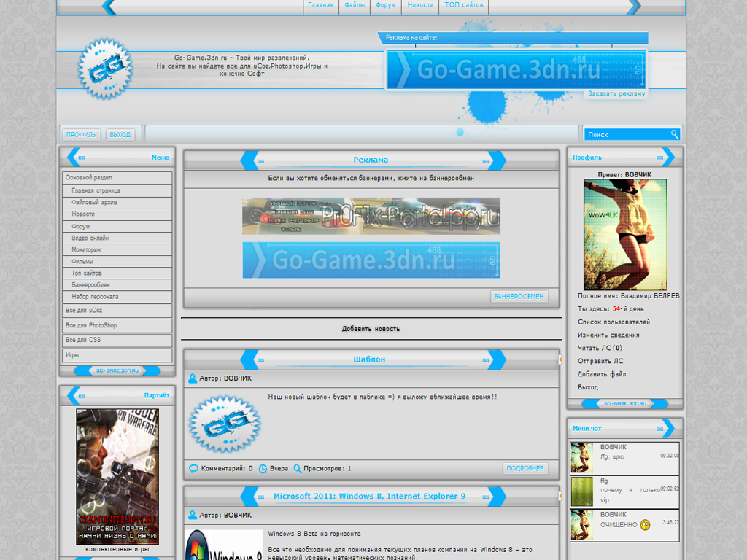Expand the Все для PhotoShop section

tap(117, 326)
